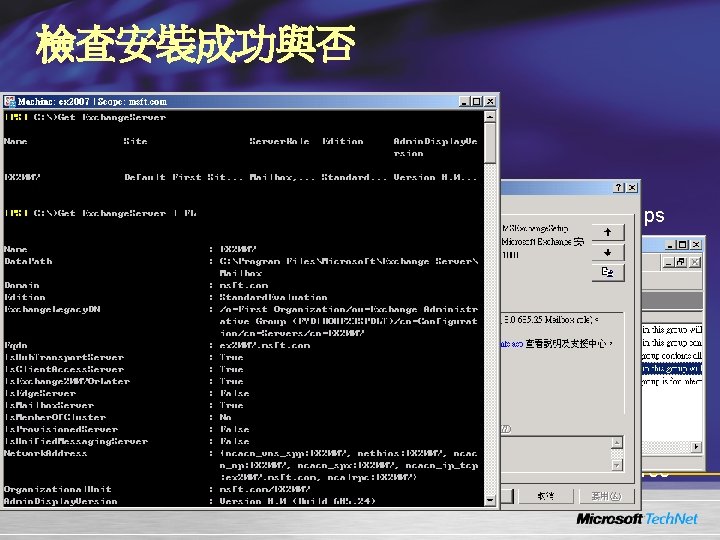The image size is (720, 540).
Task: Select the 'group is for inter' list row
Action: click(x=672, y=381)
